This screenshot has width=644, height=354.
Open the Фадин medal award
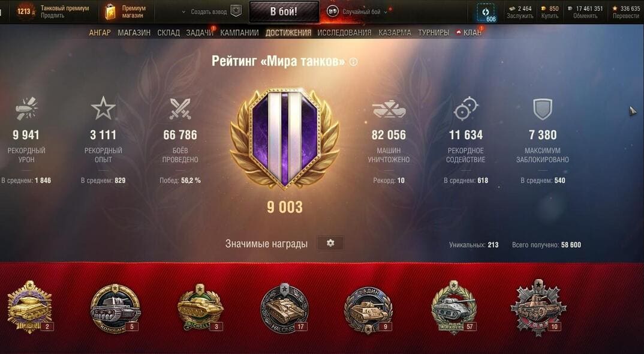pos(368,310)
